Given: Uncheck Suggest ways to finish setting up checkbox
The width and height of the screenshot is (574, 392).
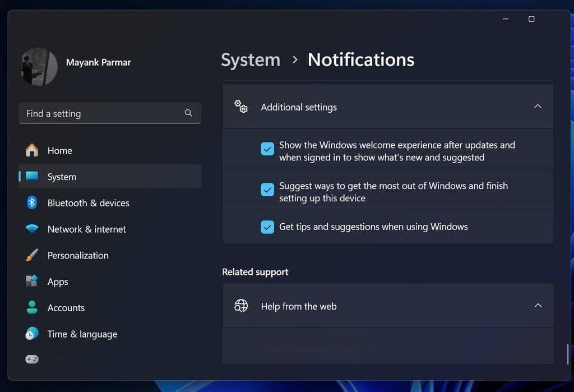Looking at the screenshot, I should [267, 190].
